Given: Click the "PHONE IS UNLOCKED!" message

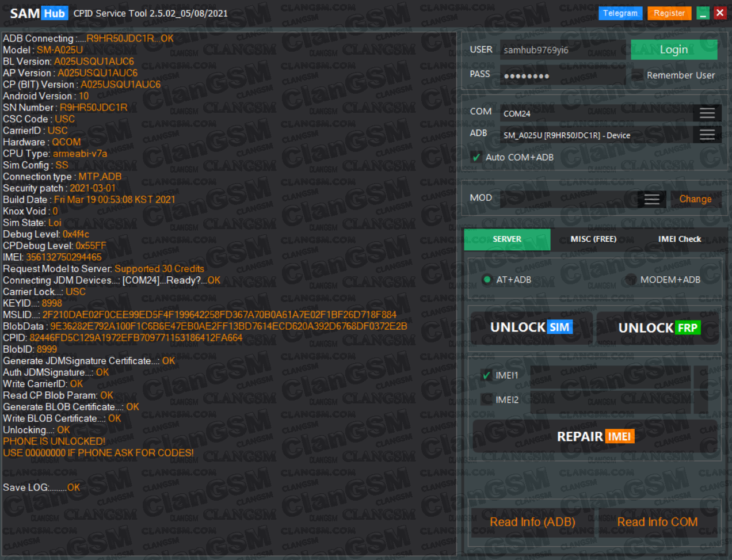Looking at the screenshot, I should click(54, 441).
